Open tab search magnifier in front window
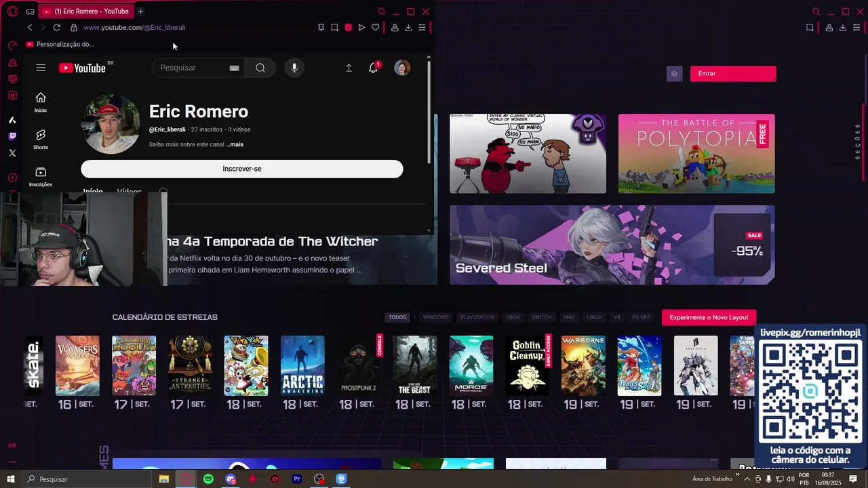Screen dimensions: 868x488 pyautogui.click(x=382, y=12)
